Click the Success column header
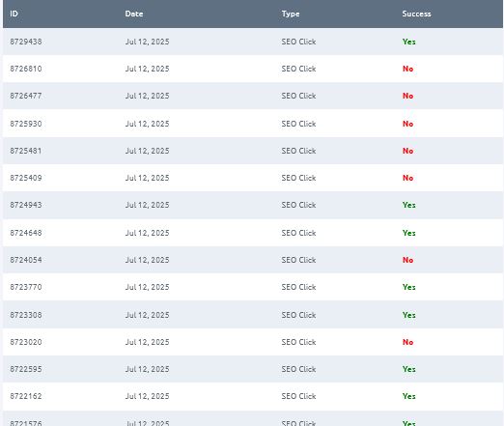 tap(416, 14)
